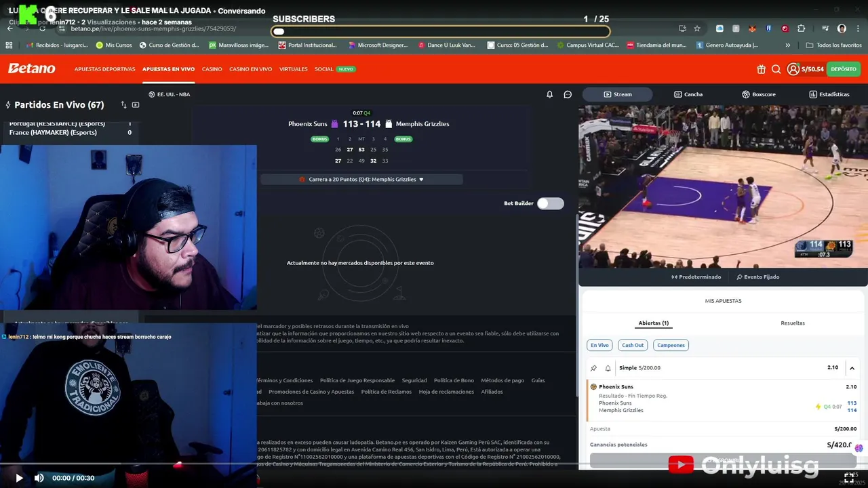Click the purple brain floating icon
This screenshot has width=868, height=488.
859,448
